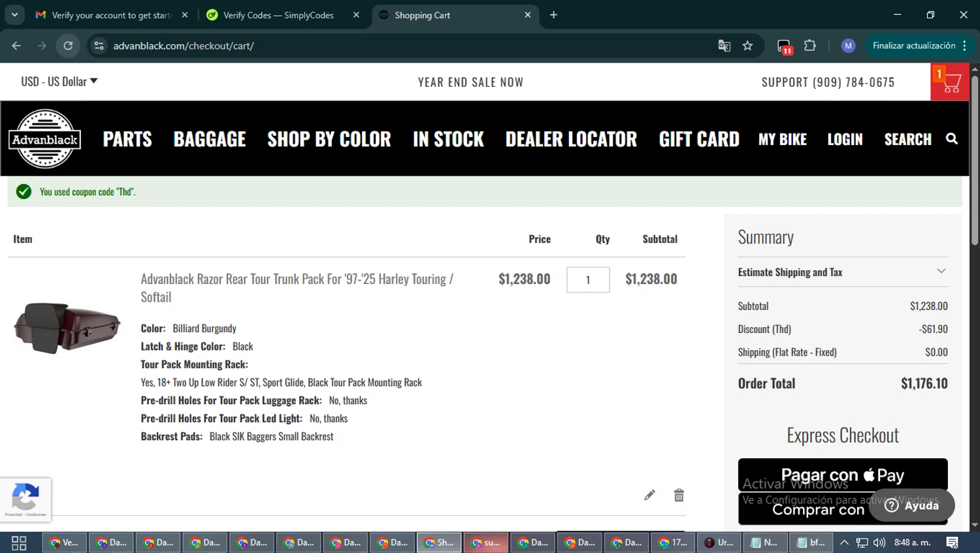Open the taskbar item labeled 17...
Viewport: 980px width, 553px height.
point(673,543)
